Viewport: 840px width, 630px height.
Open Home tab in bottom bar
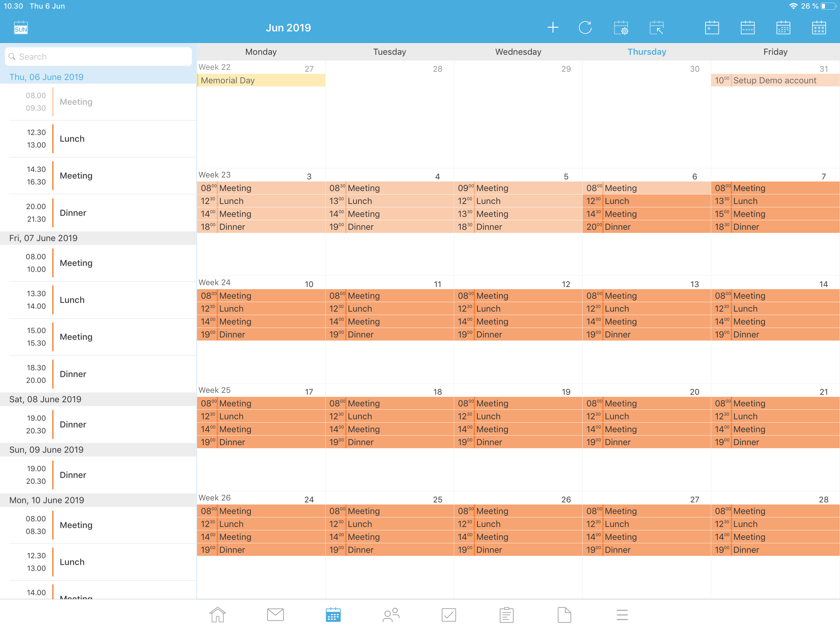coord(218,614)
